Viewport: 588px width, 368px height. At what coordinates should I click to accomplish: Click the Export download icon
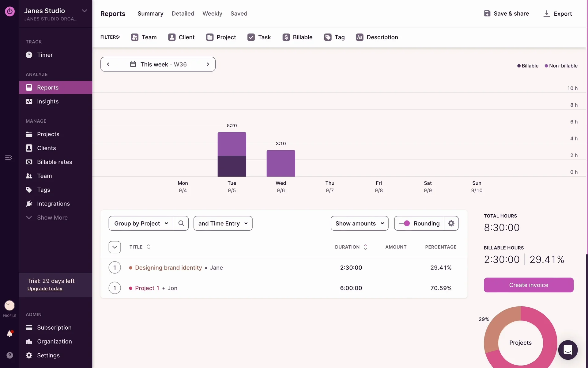click(547, 13)
